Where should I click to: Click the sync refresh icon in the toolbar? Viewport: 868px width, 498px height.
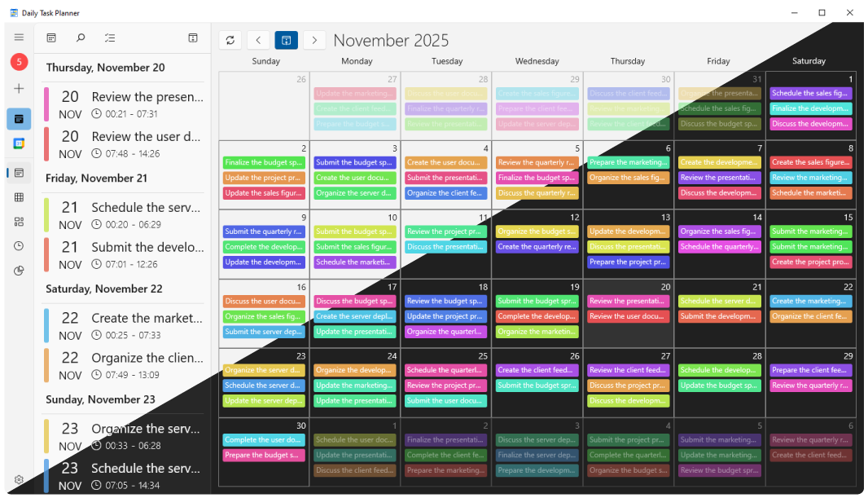click(x=229, y=40)
